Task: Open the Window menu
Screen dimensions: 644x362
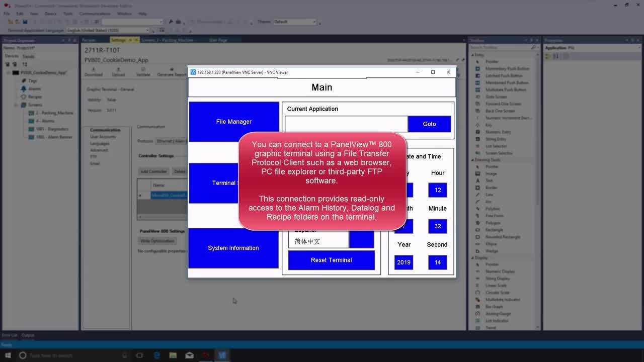Action: pos(124,14)
